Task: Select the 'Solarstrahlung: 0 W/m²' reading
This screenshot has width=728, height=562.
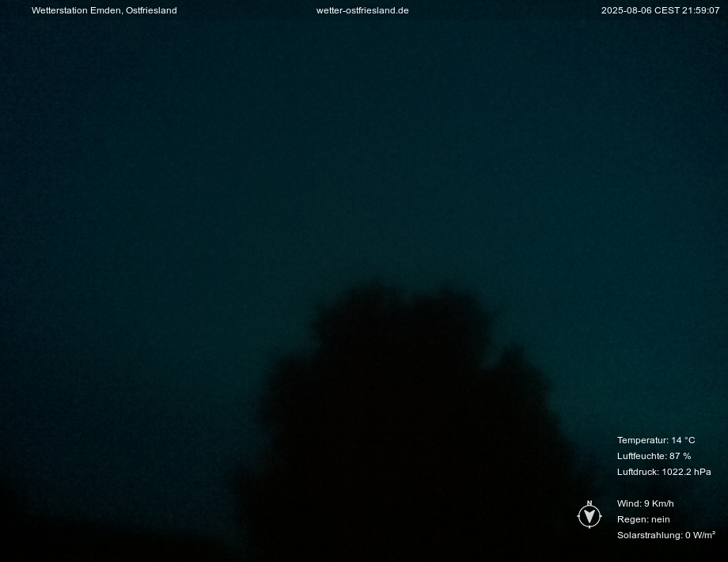Action: point(665,535)
